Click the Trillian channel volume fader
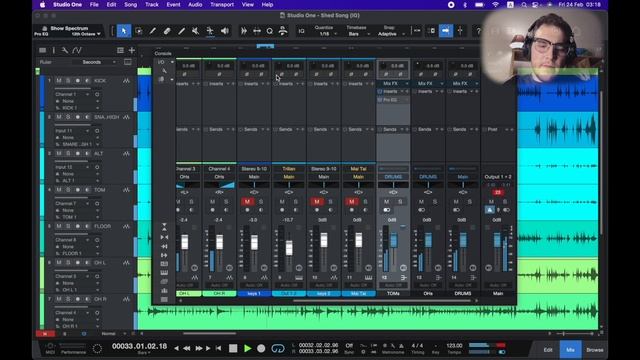This screenshot has width=640, height=360. [289, 248]
